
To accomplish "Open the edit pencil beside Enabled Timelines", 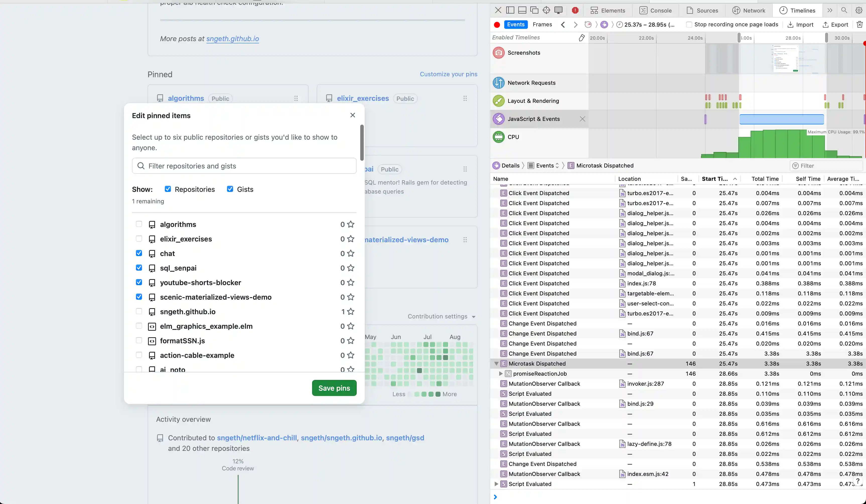I will [582, 37].
